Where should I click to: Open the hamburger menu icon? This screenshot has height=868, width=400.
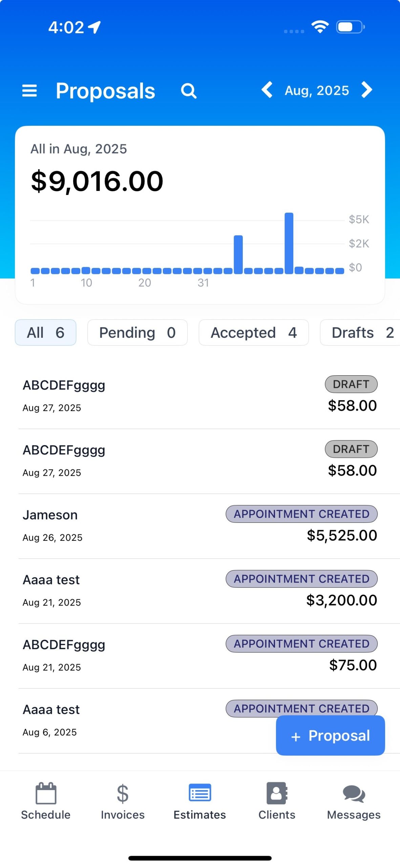click(x=29, y=91)
